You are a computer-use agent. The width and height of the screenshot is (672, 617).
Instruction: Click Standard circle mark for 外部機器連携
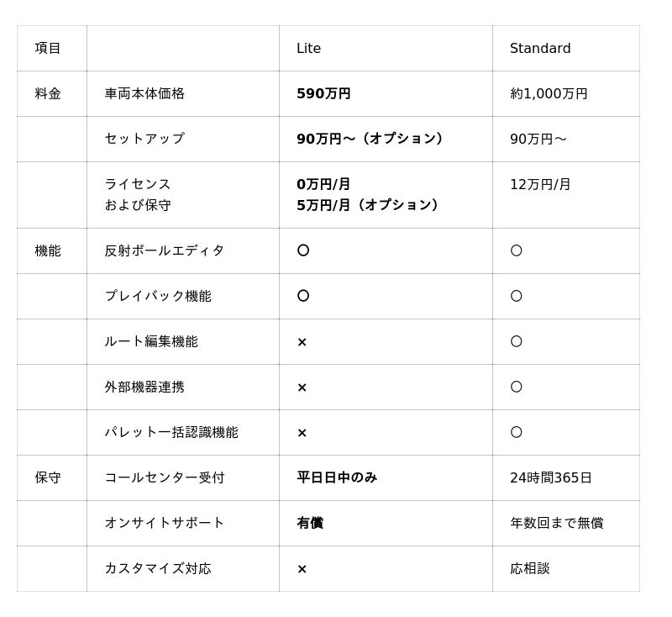click(516, 387)
